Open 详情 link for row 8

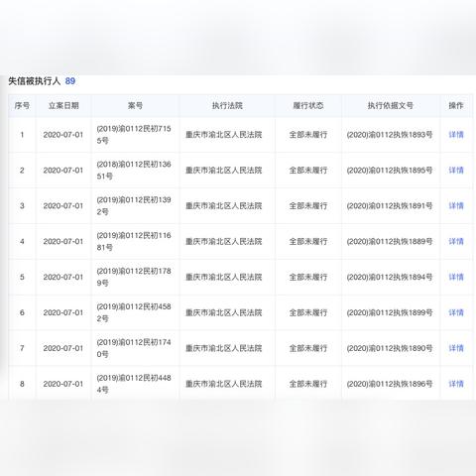(456, 384)
